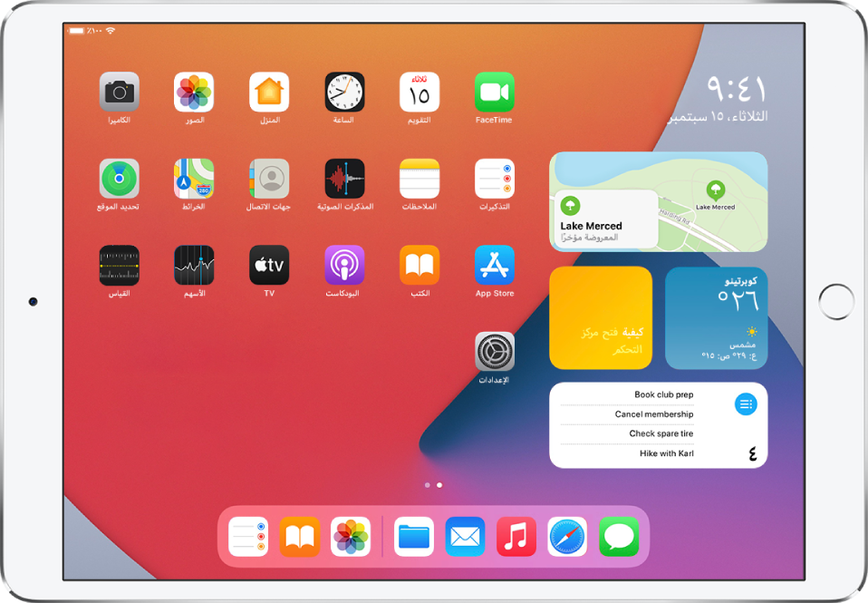Screen dimensions: 868x603
Task: Open the Measure app
Action: pos(119,265)
